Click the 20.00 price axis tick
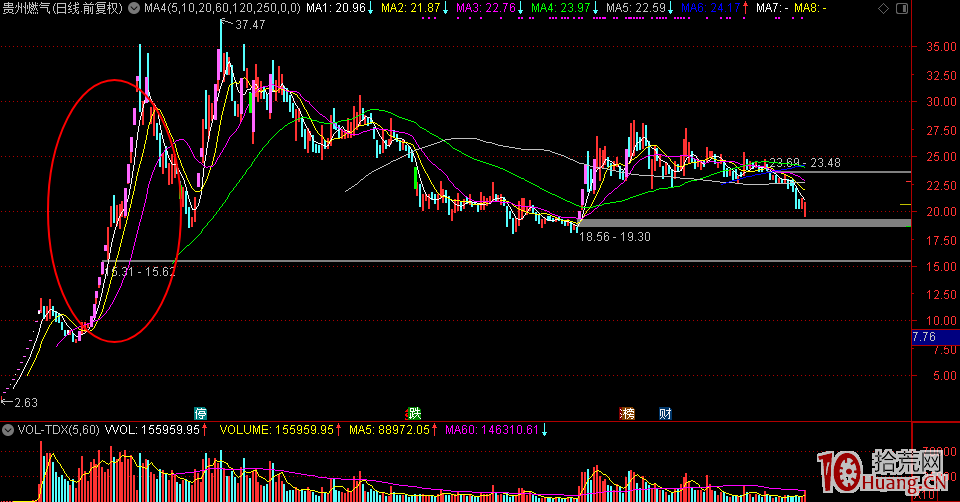This screenshot has height=502, width=960. 942,212
